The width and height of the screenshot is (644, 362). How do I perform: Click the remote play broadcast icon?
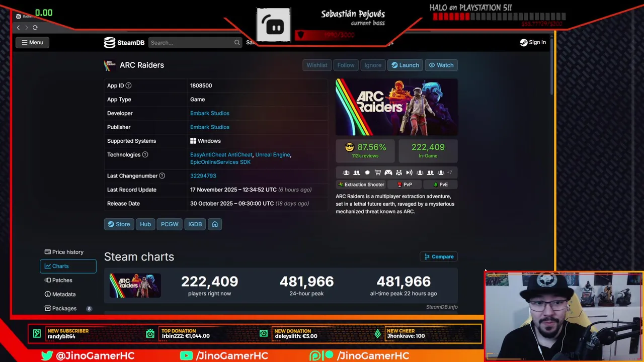[409, 172]
